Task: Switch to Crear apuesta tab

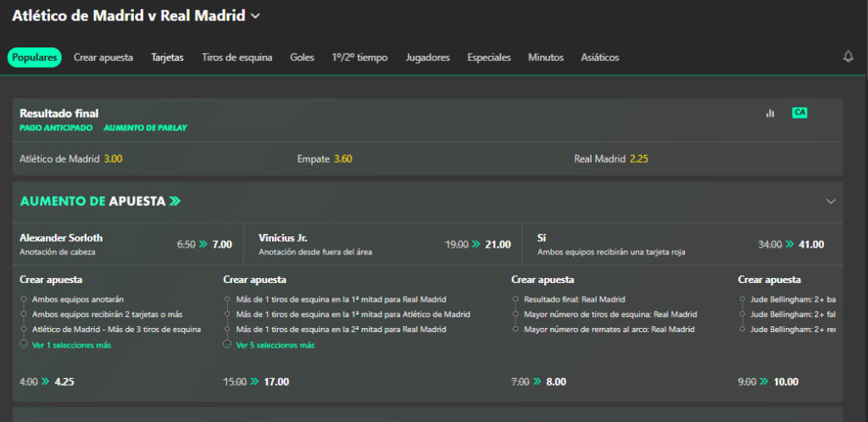Action: pos(103,58)
